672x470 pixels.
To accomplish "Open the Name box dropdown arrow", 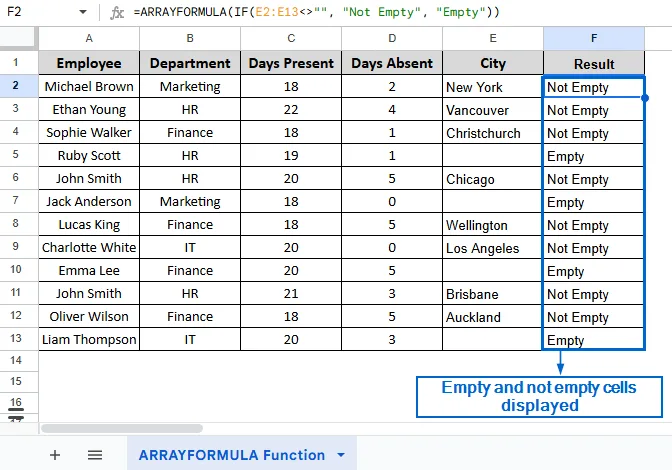I will point(83,12).
